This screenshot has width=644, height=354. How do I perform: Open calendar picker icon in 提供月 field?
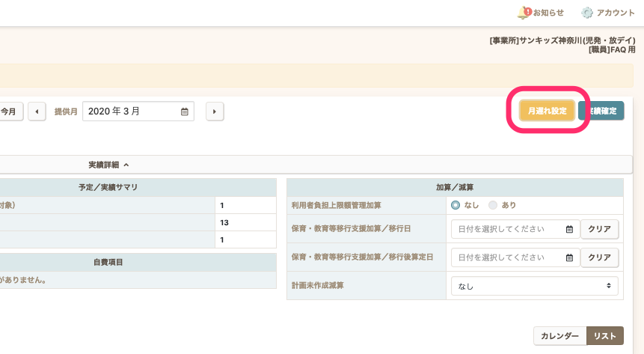[185, 112]
